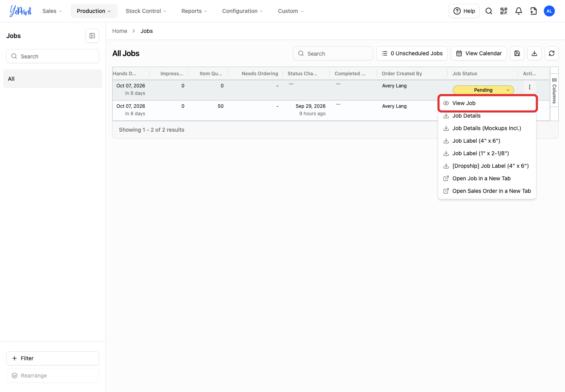The height and width of the screenshot is (392, 565).
Task: Click the Help button
Action: point(464,11)
